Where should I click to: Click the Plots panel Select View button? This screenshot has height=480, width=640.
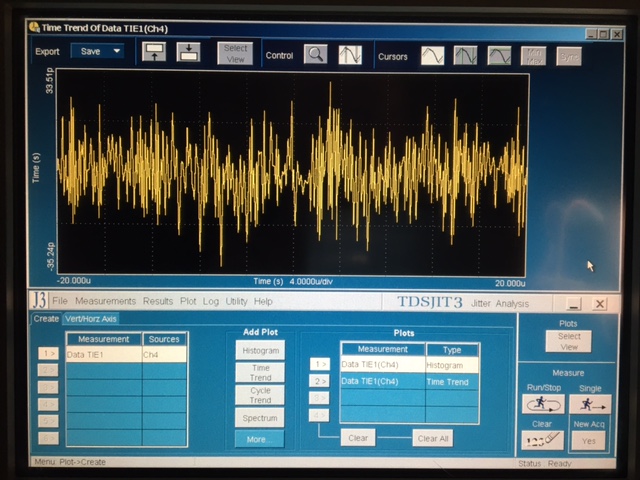tap(569, 342)
